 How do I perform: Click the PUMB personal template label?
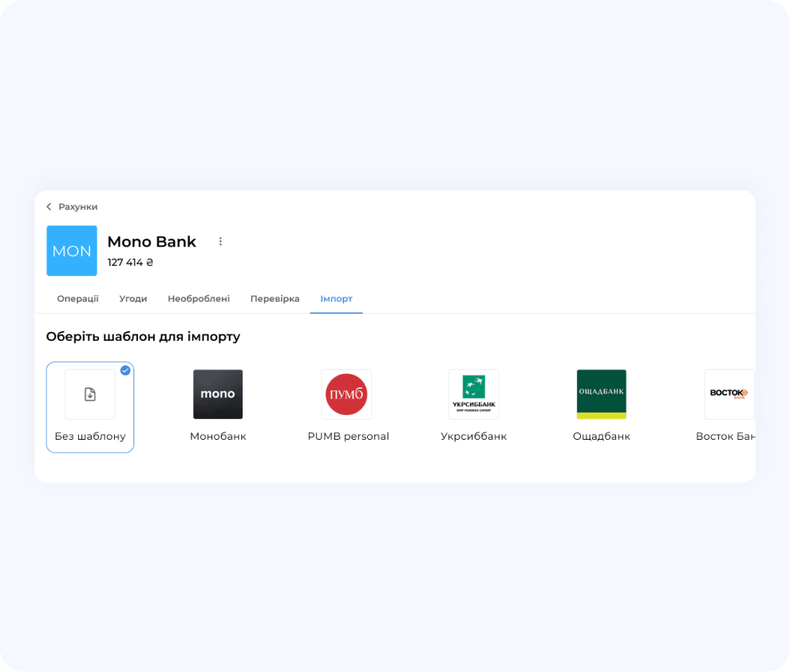(x=348, y=437)
